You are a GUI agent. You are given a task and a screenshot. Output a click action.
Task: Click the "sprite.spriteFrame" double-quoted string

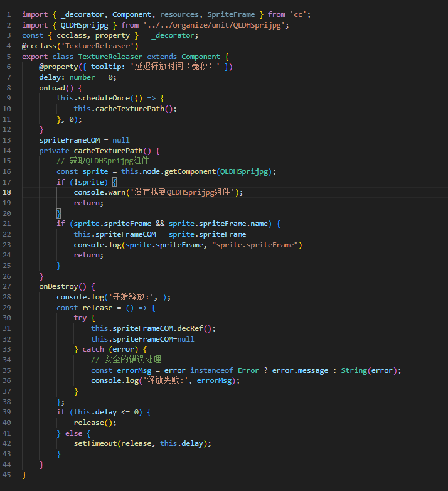(255, 245)
